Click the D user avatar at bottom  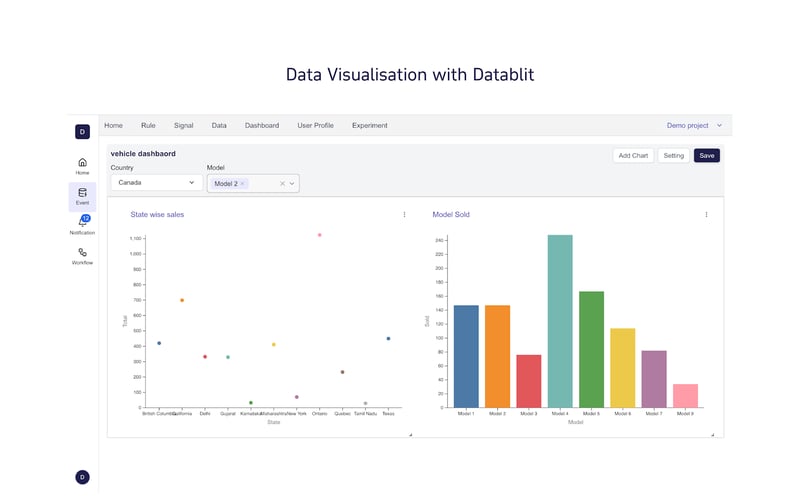pos(82,477)
